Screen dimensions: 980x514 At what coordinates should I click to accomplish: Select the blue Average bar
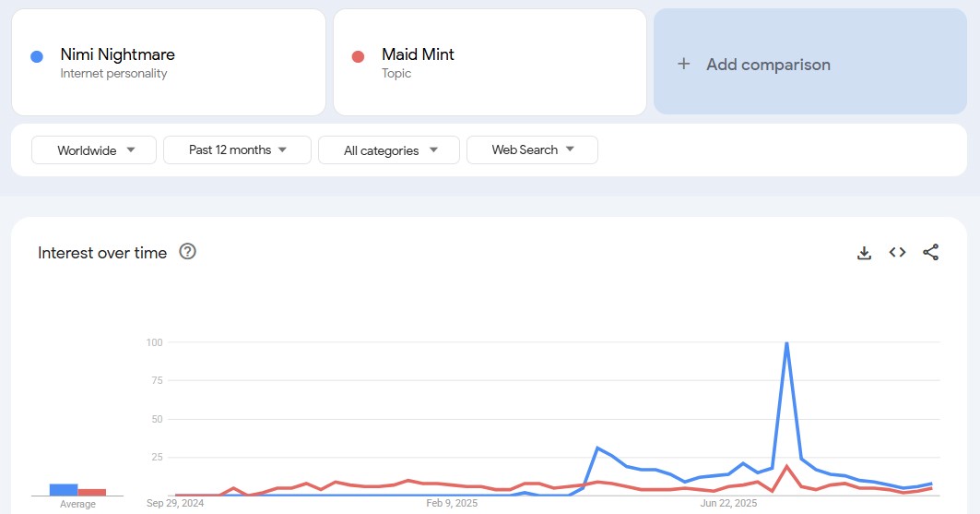[64, 489]
